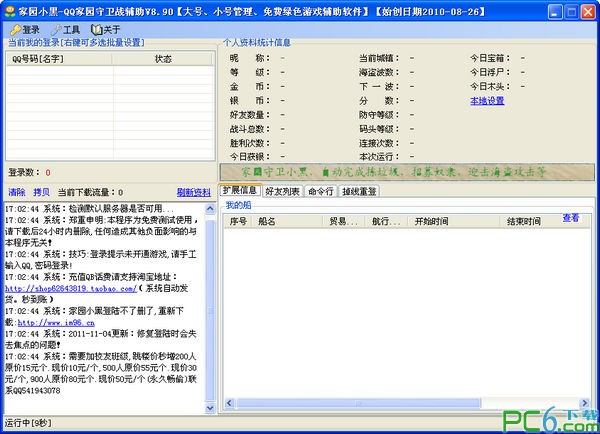
Task: Switch to the 好友列表 tab
Action: [x=282, y=191]
